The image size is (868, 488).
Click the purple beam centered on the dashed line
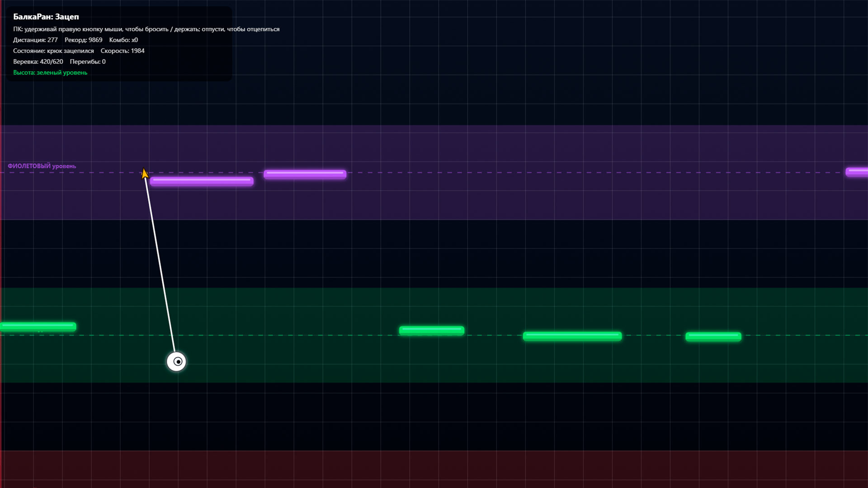pyautogui.click(x=305, y=174)
